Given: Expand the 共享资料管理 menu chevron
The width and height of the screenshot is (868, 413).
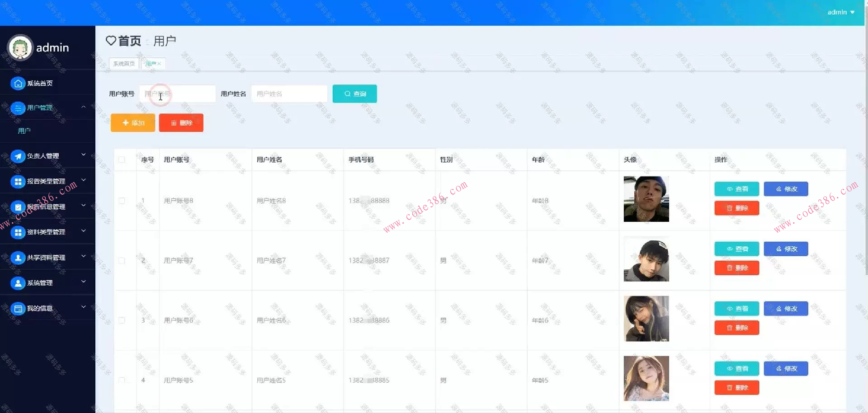Looking at the screenshot, I should [x=84, y=256].
